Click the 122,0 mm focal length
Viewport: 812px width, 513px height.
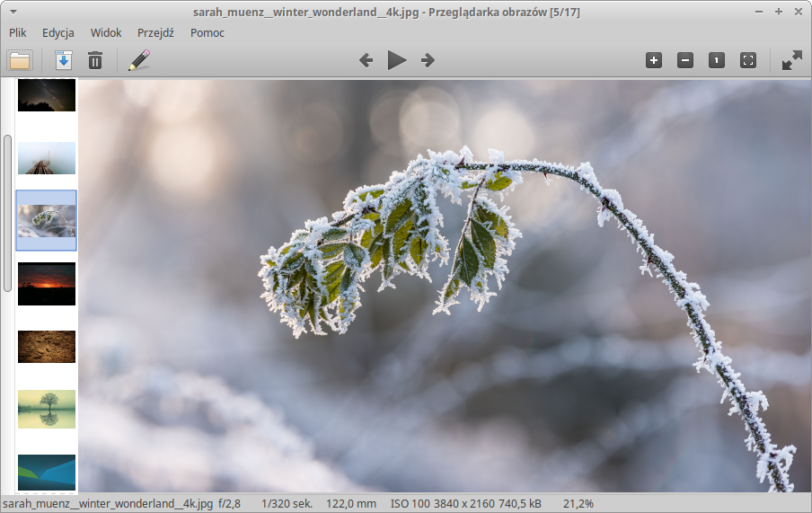351,504
